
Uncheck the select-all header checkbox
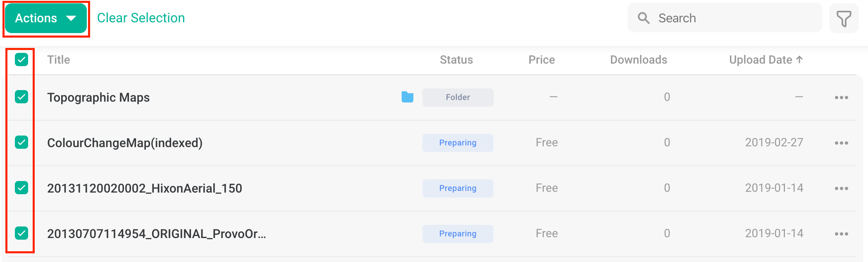tap(21, 60)
